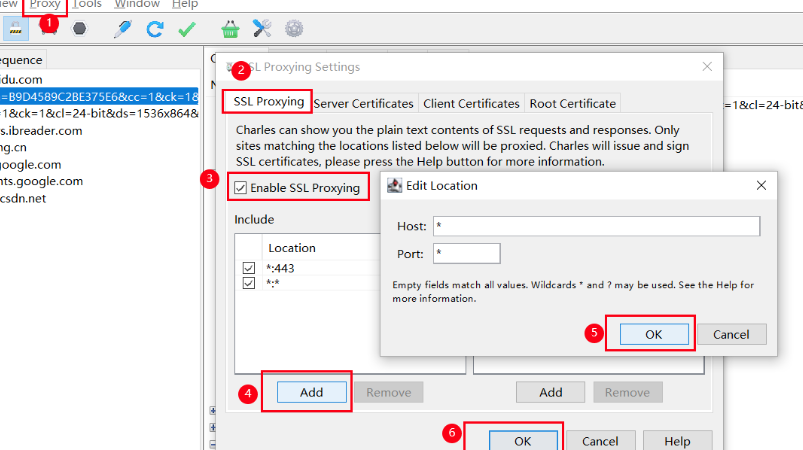
Task: Uncheck the *:* location checkbox
Action: [249, 283]
